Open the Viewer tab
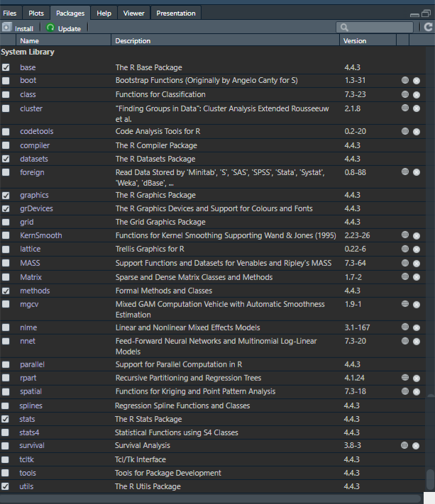The width and height of the screenshot is (435, 504). pos(133,13)
